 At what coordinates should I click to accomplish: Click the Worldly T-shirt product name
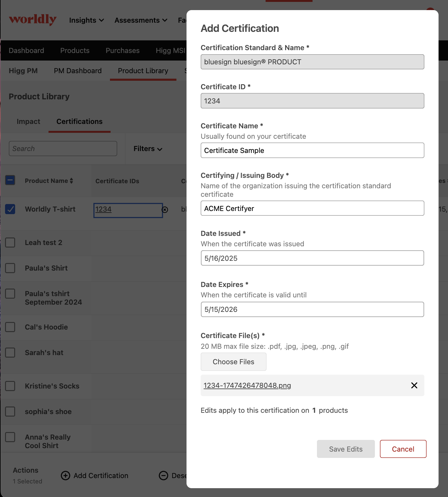click(50, 209)
